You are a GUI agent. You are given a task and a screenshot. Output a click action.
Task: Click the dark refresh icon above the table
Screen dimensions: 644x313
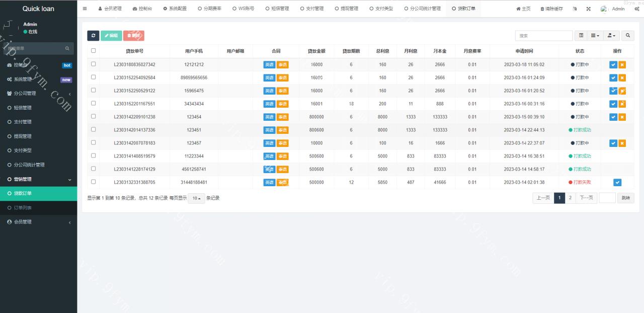tap(94, 35)
